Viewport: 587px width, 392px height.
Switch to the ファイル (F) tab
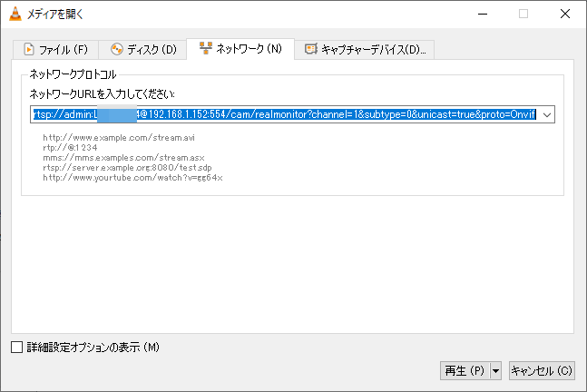[55, 49]
